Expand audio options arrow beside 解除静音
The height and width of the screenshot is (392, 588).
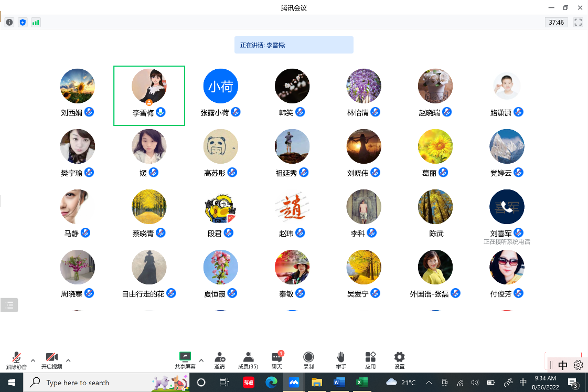(33, 361)
